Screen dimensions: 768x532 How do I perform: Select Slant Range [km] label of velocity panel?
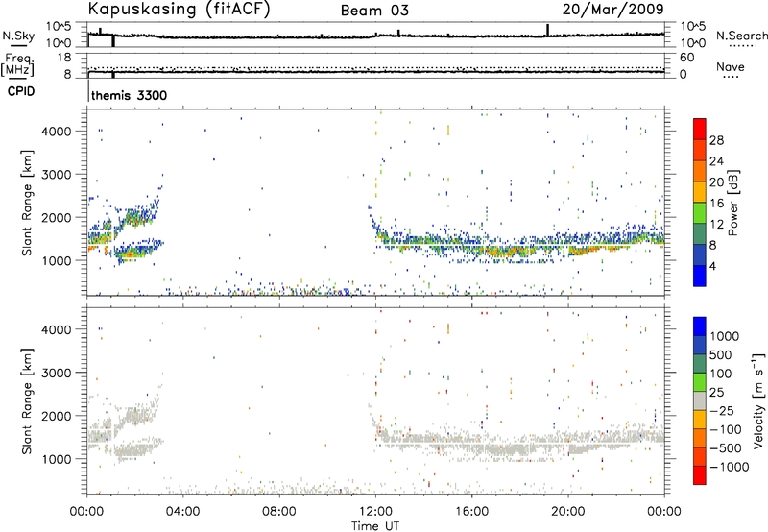[27, 401]
